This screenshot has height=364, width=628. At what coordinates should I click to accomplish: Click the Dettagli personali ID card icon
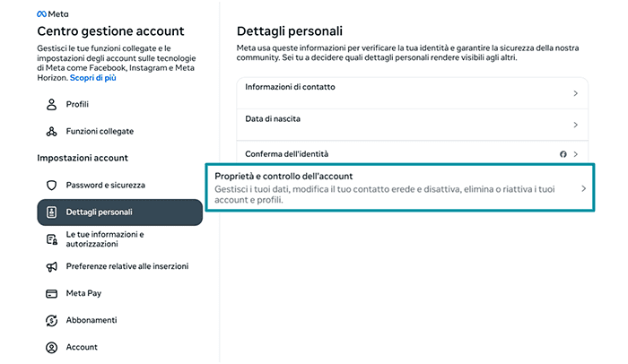(x=51, y=212)
